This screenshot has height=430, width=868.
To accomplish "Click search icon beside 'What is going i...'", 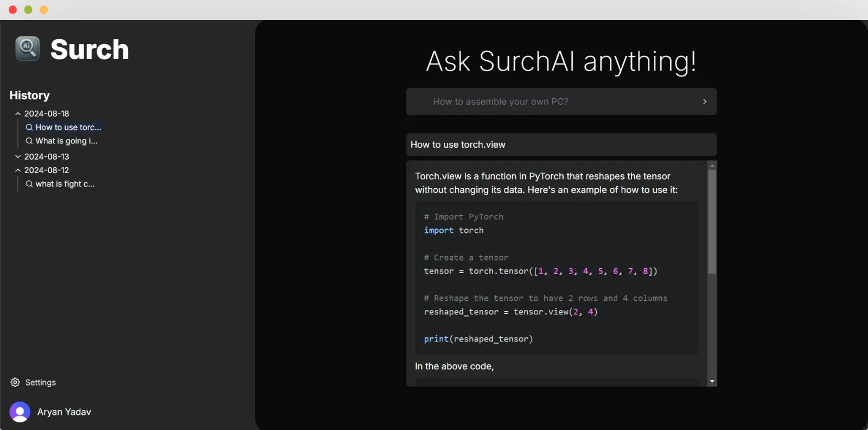I will tap(29, 141).
